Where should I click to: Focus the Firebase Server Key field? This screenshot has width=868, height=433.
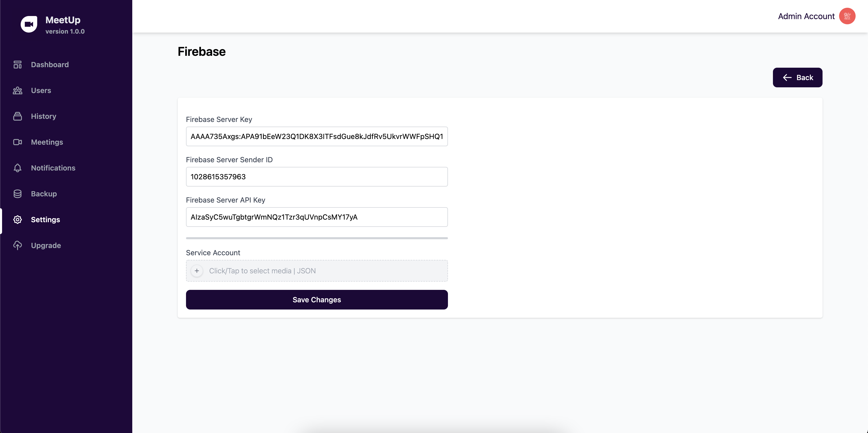317,136
